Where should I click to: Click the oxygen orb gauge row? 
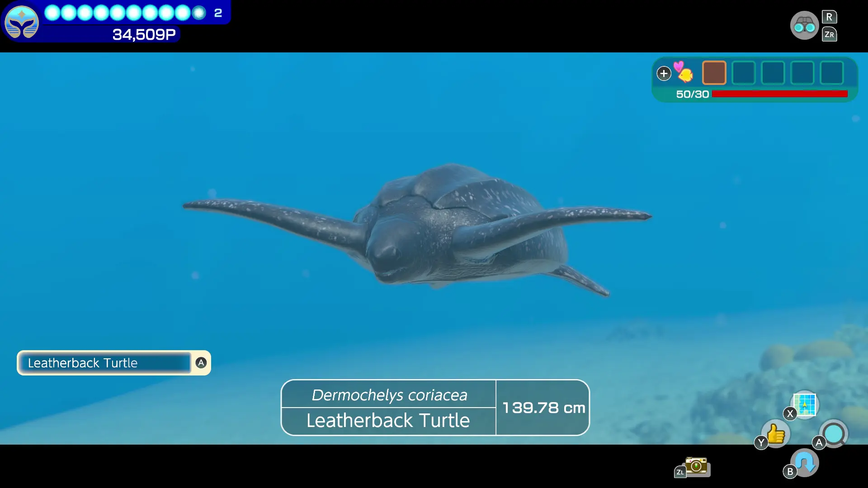pyautogui.click(x=126, y=13)
